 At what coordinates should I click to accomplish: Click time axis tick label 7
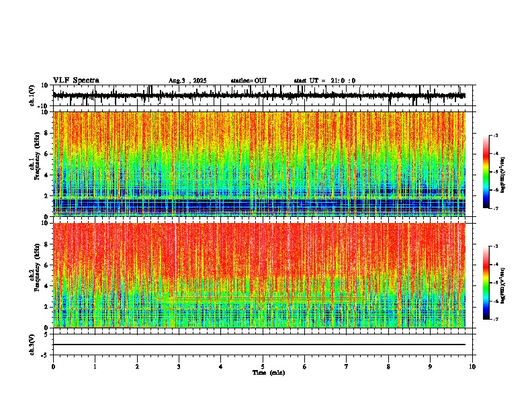[x=347, y=367]
